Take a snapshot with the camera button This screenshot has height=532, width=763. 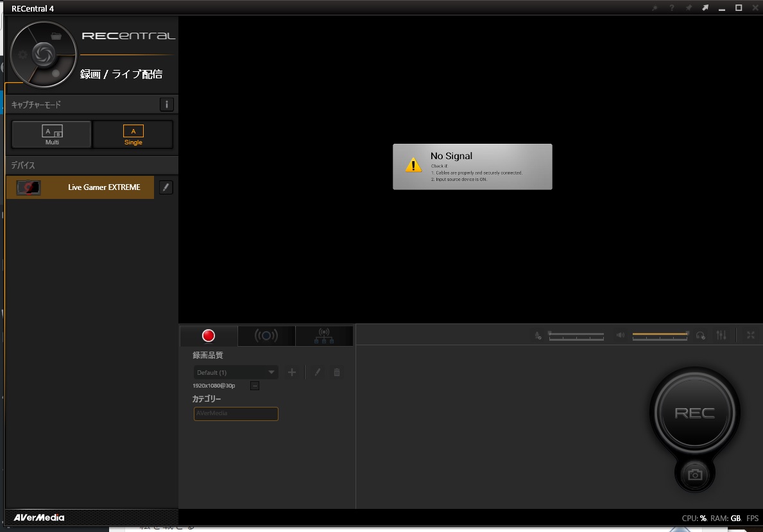tap(695, 475)
